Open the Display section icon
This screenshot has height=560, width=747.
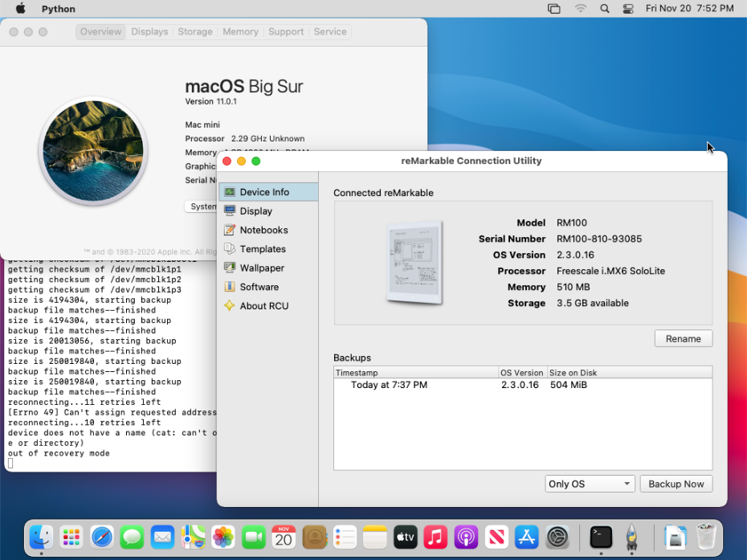click(230, 211)
